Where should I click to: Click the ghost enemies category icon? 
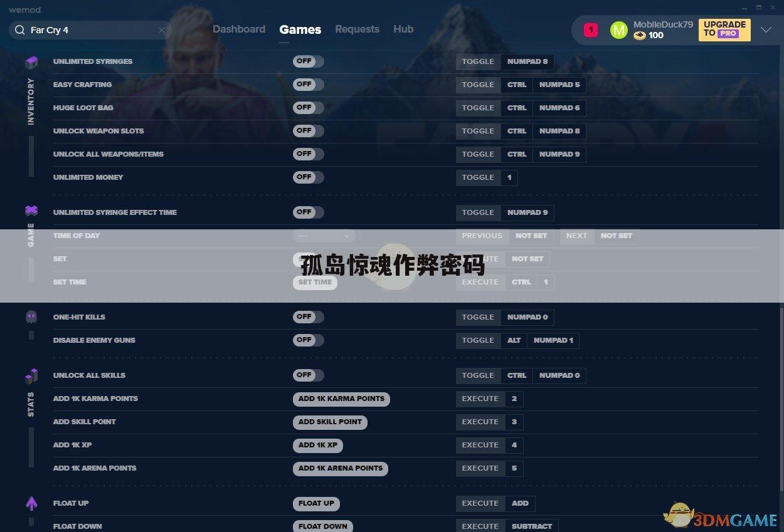31,316
